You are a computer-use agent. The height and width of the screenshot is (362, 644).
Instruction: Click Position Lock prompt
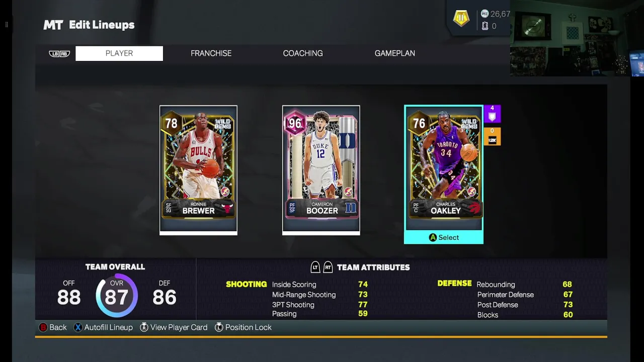tap(243, 327)
